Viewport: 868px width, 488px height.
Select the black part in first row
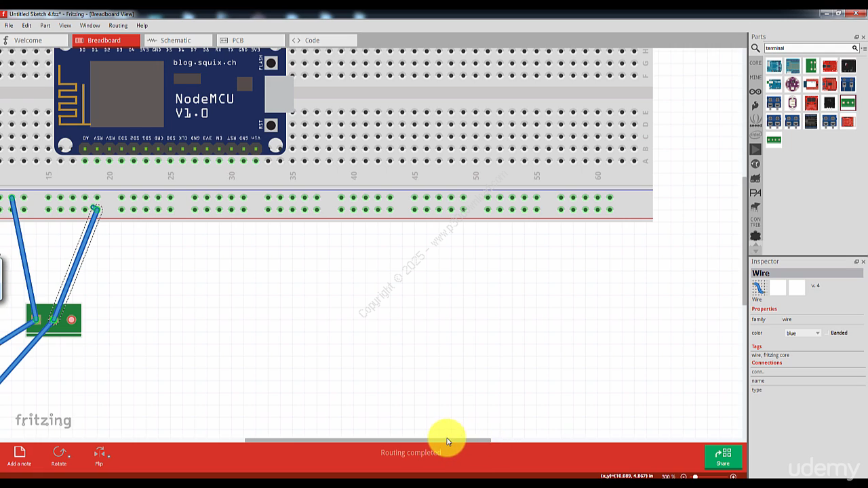(x=848, y=66)
